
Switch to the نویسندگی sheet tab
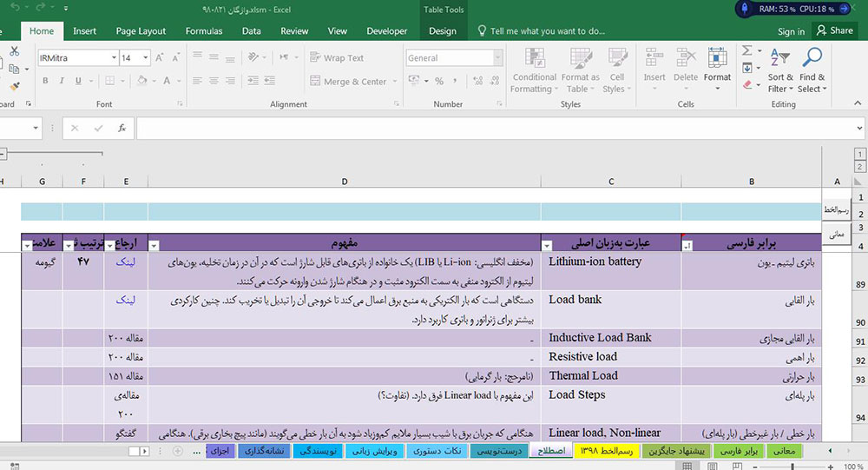point(319,451)
